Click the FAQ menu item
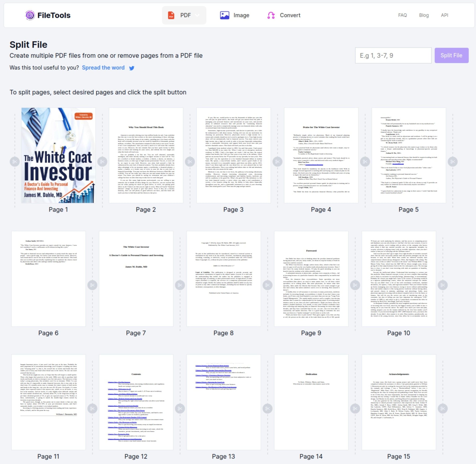The height and width of the screenshot is (464, 476). (402, 15)
